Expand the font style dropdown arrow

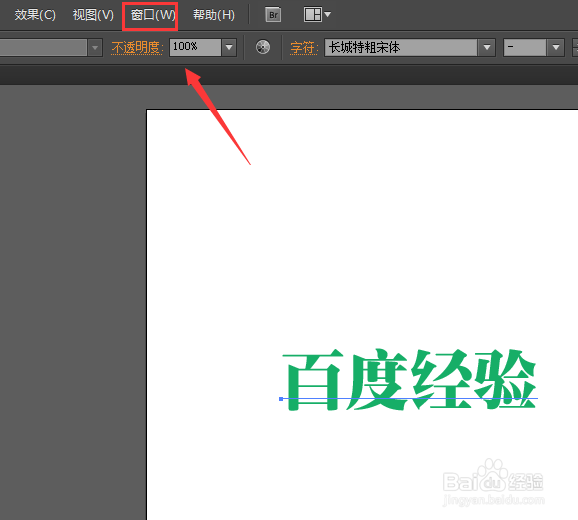pyautogui.click(x=556, y=47)
